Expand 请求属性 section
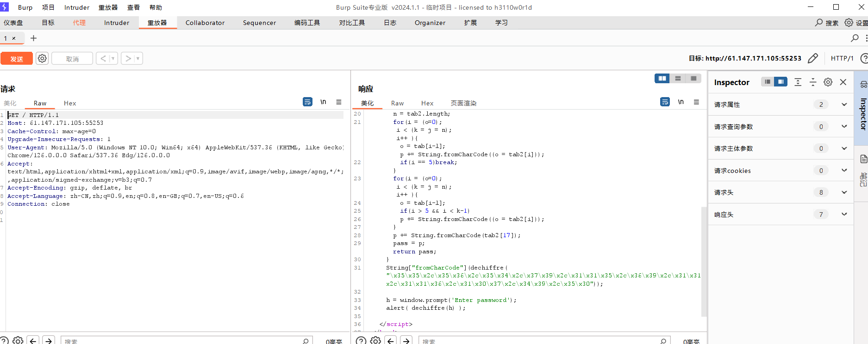Viewport: 868px width, 344px height. point(781,104)
